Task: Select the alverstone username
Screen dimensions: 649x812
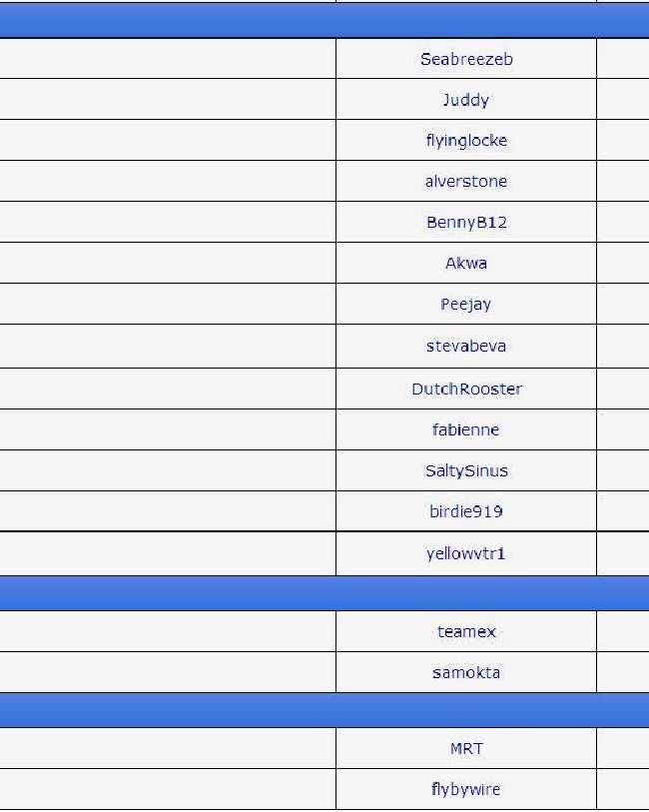Action: click(466, 181)
